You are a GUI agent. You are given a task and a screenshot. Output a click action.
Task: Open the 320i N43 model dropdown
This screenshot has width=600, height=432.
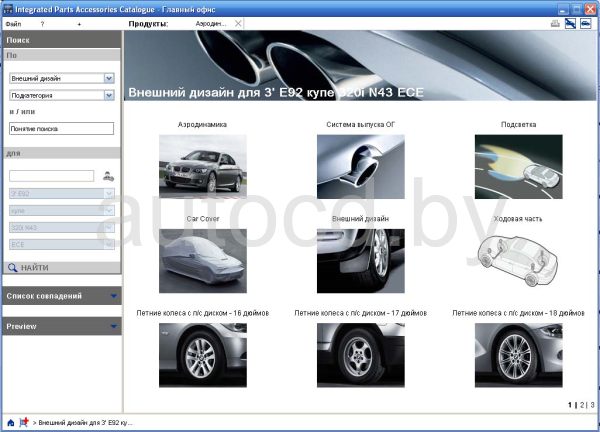tap(109, 227)
